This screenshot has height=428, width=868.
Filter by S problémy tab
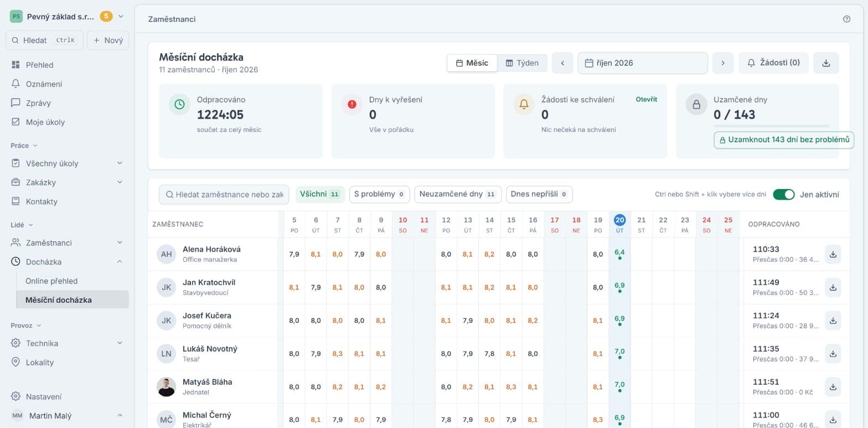pos(379,194)
